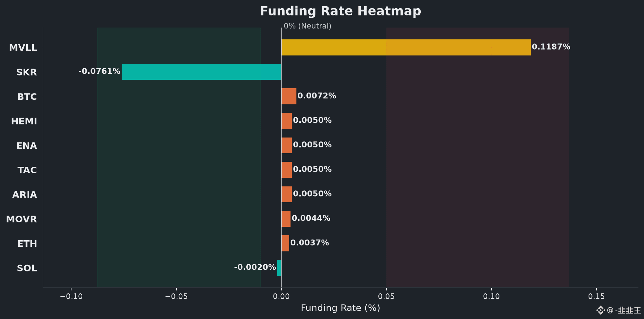Click the 0.1187% value next to MVLL bar
This screenshot has width=644, height=319.
pyautogui.click(x=551, y=47)
